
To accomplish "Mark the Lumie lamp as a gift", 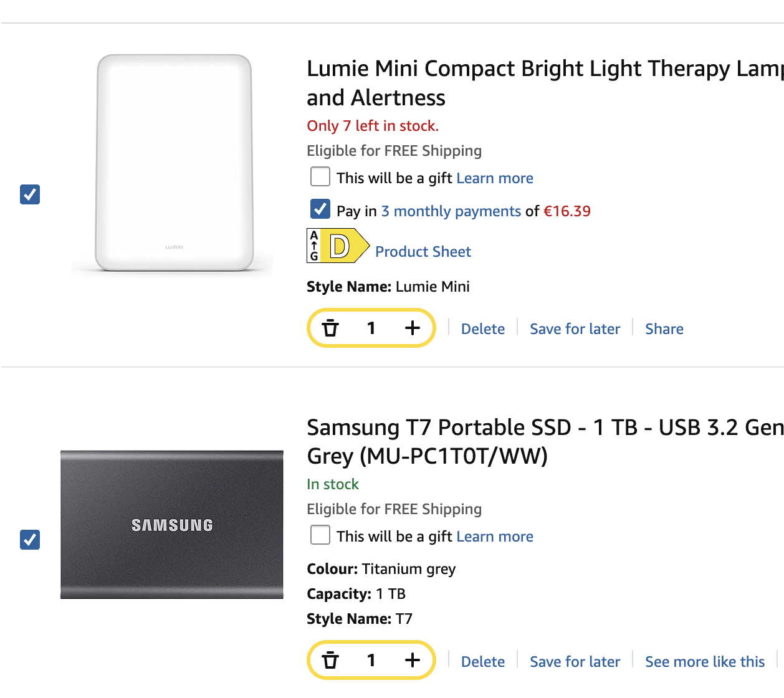I will (320, 177).
